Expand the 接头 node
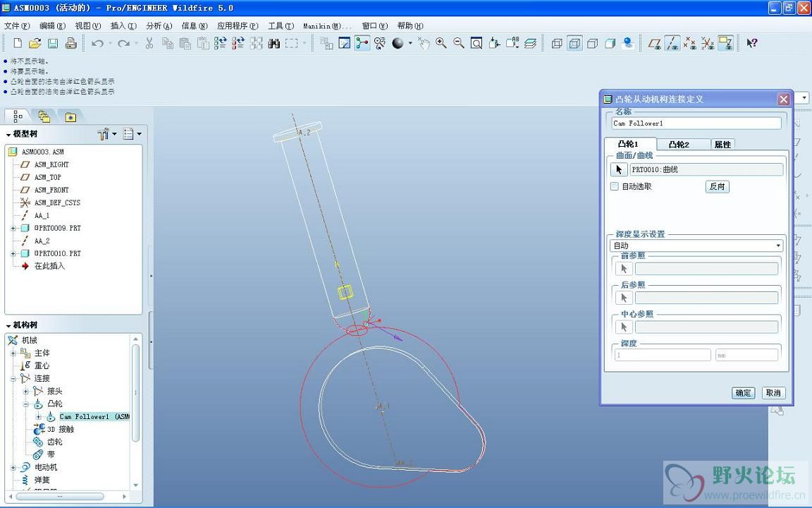Viewport: 812px width, 508px height. 26,392
